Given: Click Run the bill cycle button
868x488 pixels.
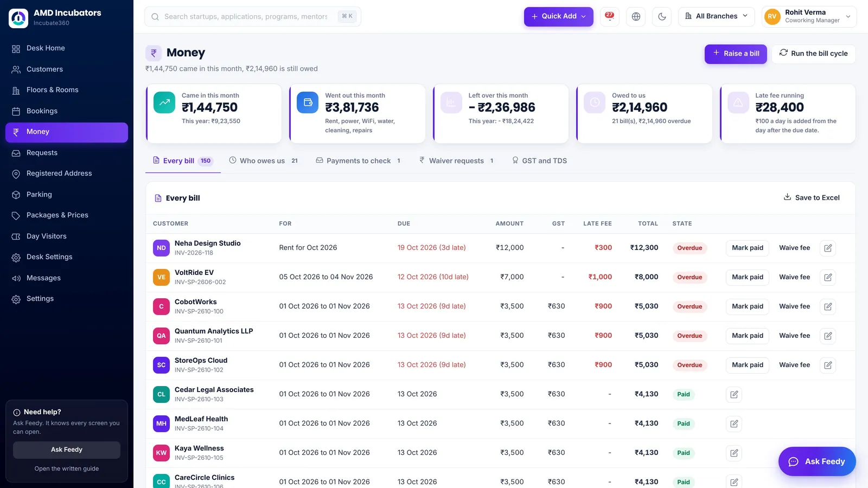Looking at the screenshot, I should (x=814, y=54).
